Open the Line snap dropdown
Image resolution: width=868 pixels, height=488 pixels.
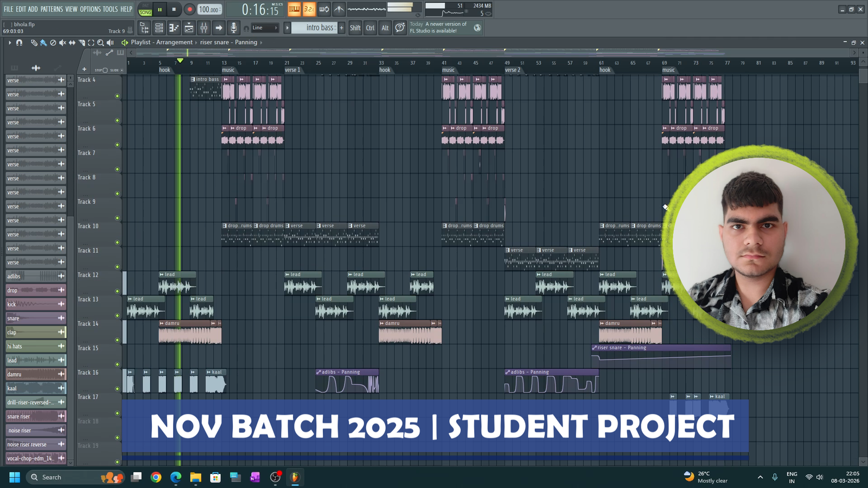tap(265, 28)
